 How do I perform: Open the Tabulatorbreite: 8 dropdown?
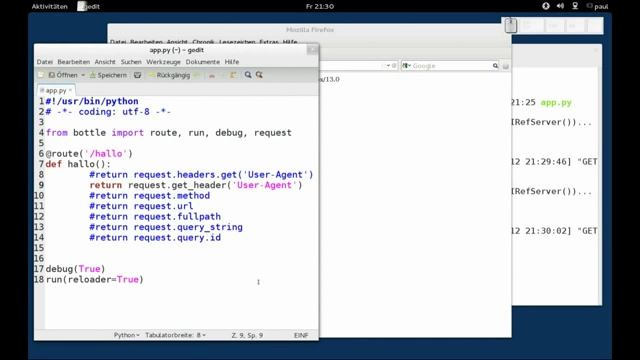176,335
